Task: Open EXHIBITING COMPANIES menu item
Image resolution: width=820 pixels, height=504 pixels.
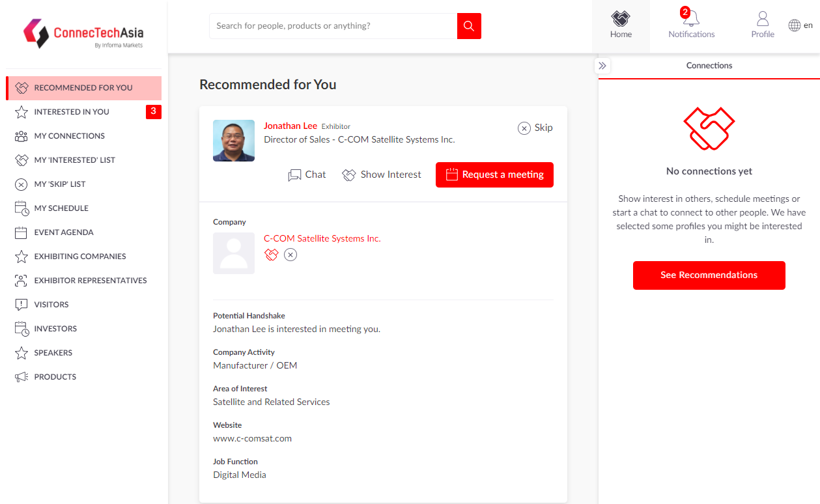Action: (x=83, y=257)
